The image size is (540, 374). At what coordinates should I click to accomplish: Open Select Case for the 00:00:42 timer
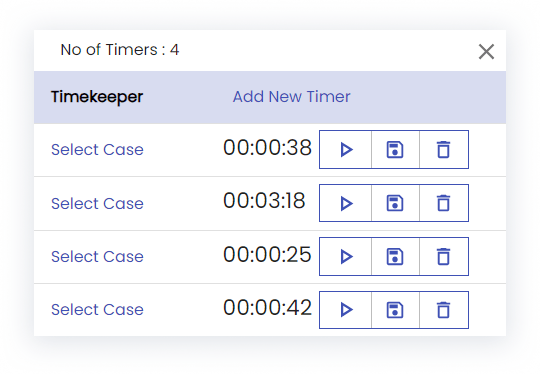click(x=97, y=310)
